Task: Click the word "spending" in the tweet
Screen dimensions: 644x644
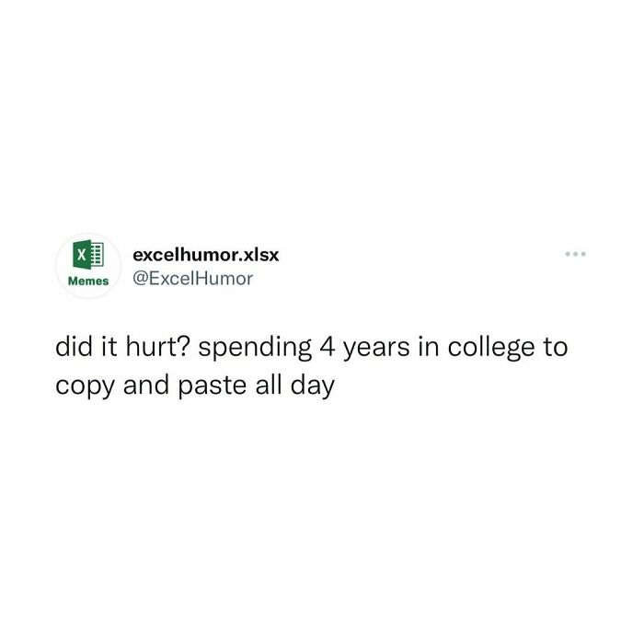Action: [x=255, y=349]
